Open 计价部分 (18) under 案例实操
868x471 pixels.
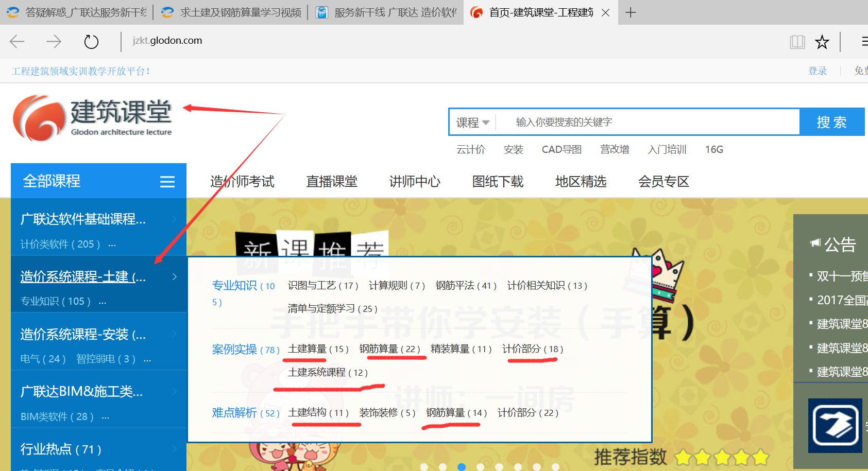point(533,349)
